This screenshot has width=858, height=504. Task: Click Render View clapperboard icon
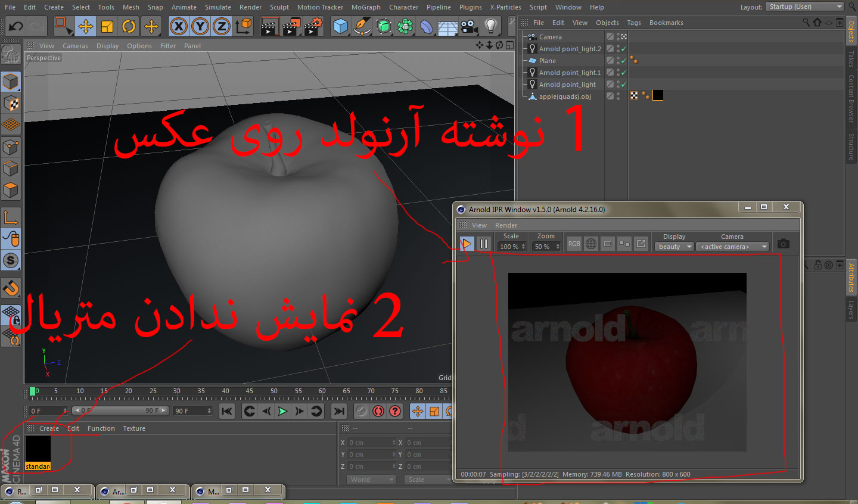270,26
